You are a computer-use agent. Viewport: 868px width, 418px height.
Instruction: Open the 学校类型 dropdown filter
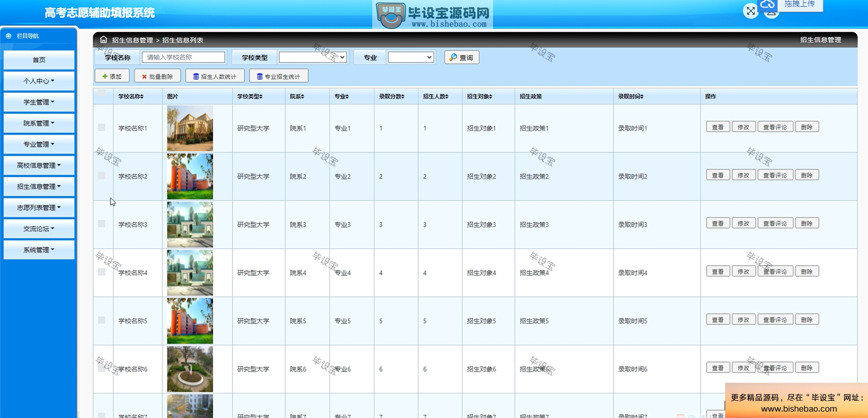click(x=313, y=57)
